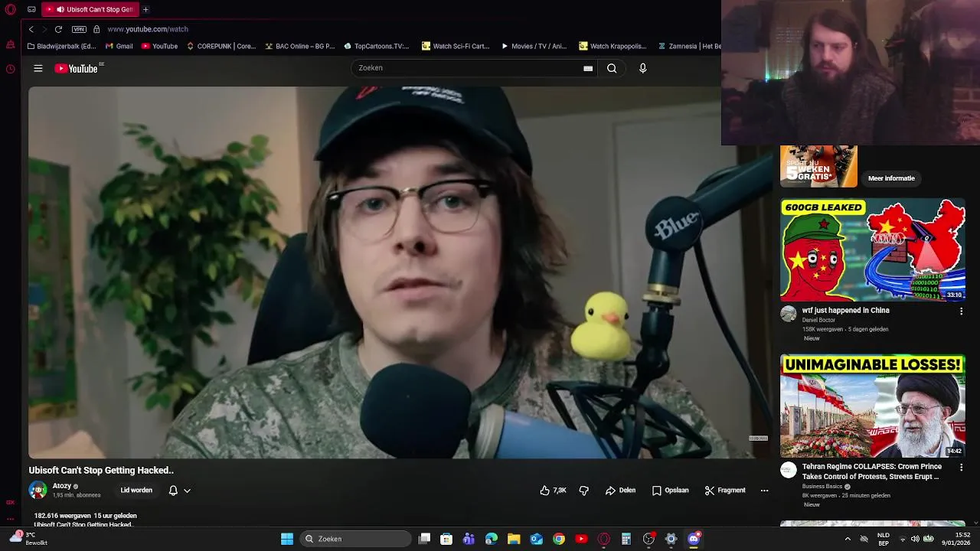The width and height of the screenshot is (980, 551).
Task: Dislike the video with thumbs-down button
Action: (x=583, y=491)
